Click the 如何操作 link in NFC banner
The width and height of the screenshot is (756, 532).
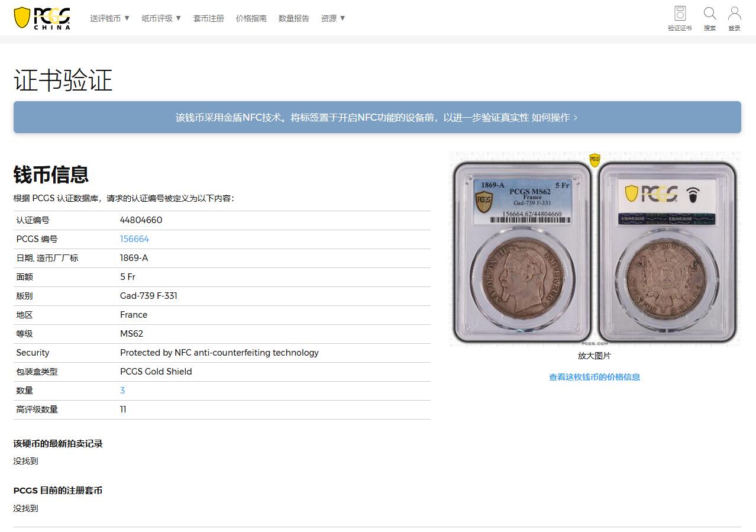(554, 117)
